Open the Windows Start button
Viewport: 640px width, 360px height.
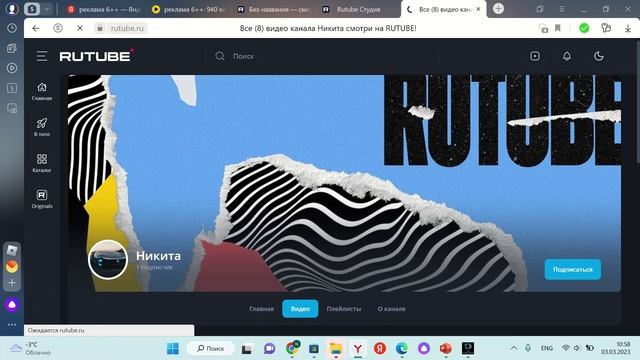point(173,349)
